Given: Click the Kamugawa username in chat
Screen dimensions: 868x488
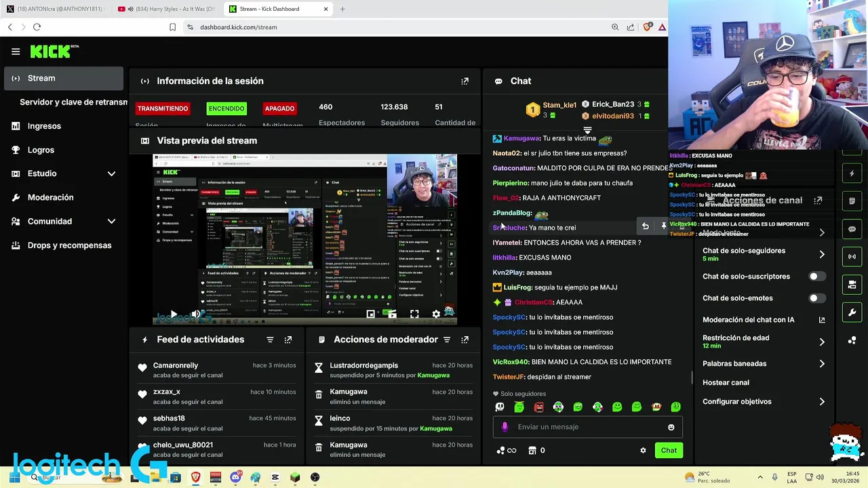Looking at the screenshot, I should coord(521,138).
